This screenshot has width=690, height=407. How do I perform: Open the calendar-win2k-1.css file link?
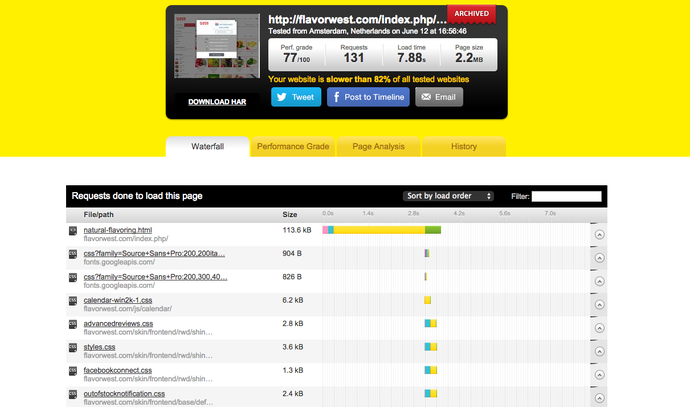(x=118, y=300)
